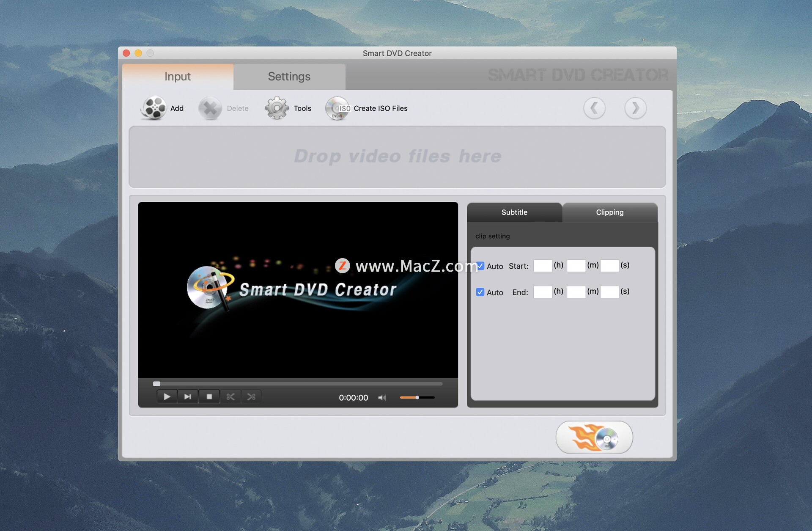Click the Create ISO Files disc icon
Screen dimensions: 812x531
337,108
